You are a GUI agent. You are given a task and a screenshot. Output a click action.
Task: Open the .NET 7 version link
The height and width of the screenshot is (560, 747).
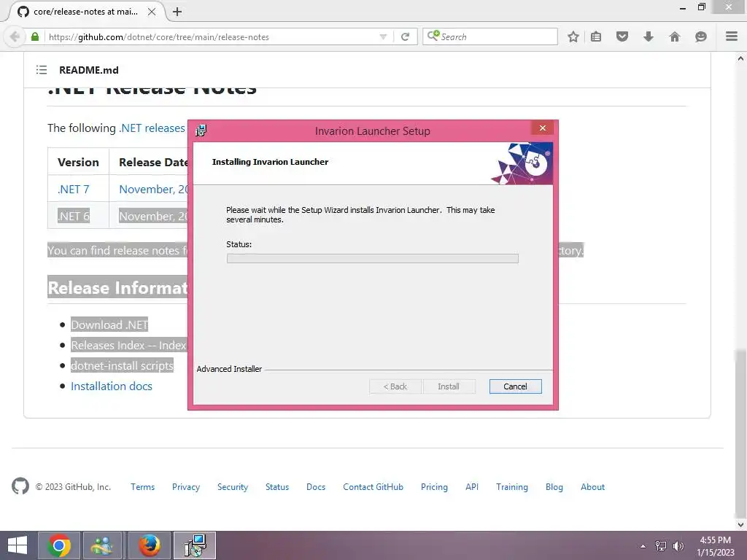pyautogui.click(x=74, y=189)
